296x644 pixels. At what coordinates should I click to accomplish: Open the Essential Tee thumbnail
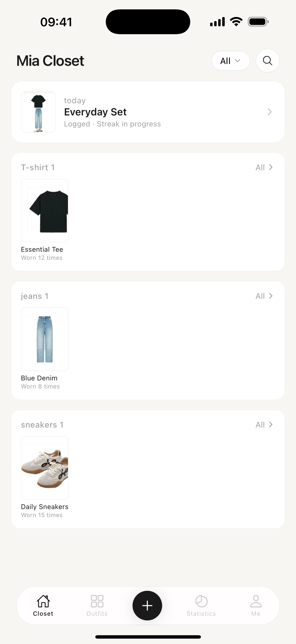45,210
